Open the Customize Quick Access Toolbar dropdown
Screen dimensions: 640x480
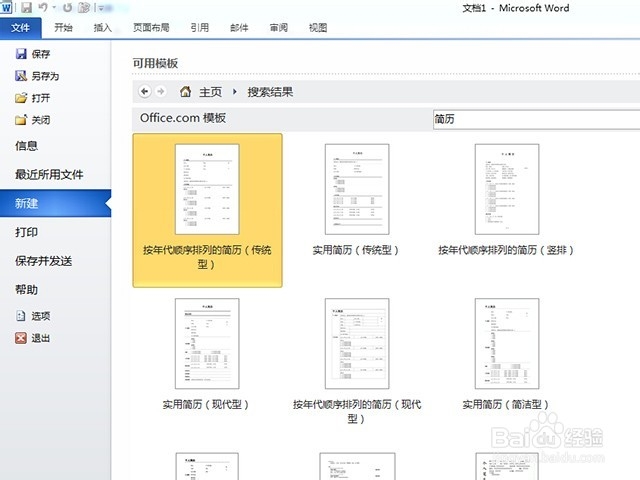[x=101, y=8]
